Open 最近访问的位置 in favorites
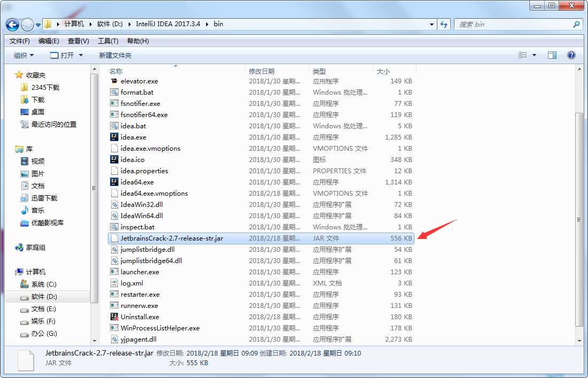588x378 pixels. click(x=49, y=124)
